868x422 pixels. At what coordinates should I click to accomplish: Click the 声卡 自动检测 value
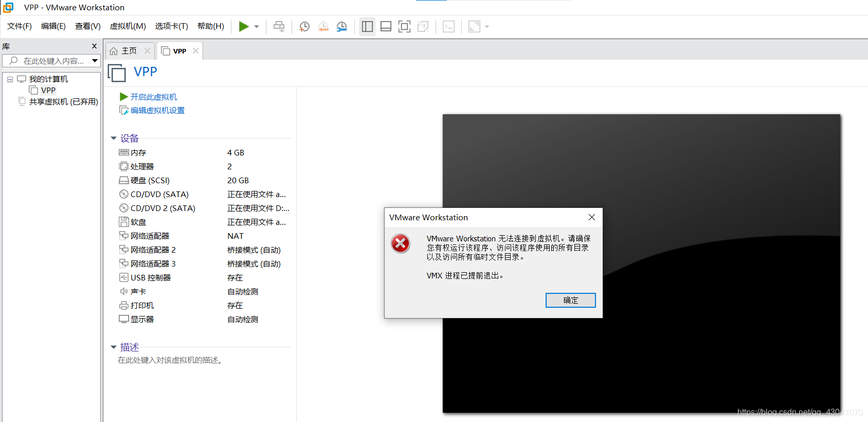click(x=243, y=291)
